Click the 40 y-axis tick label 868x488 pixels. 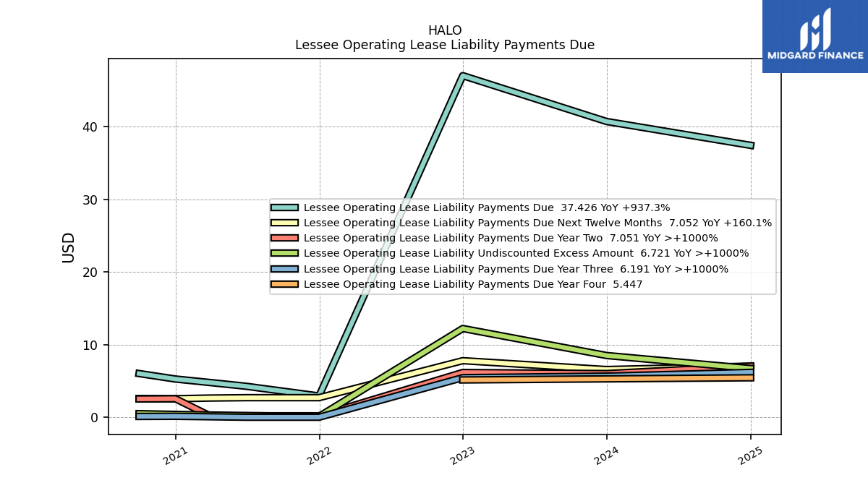[x=90, y=127]
